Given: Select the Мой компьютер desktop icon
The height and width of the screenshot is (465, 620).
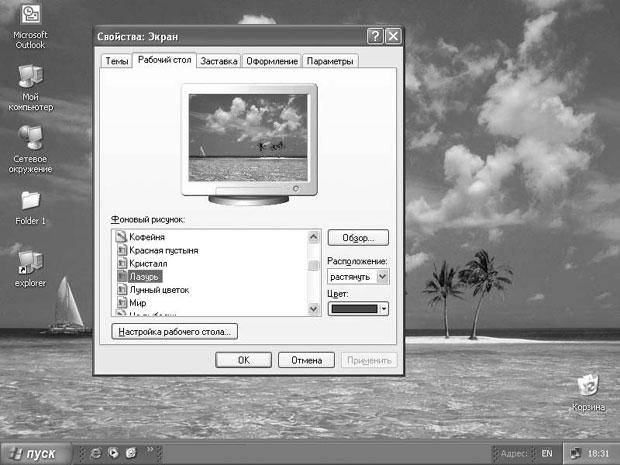Looking at the screenshot, I should (x=31, y=77).
